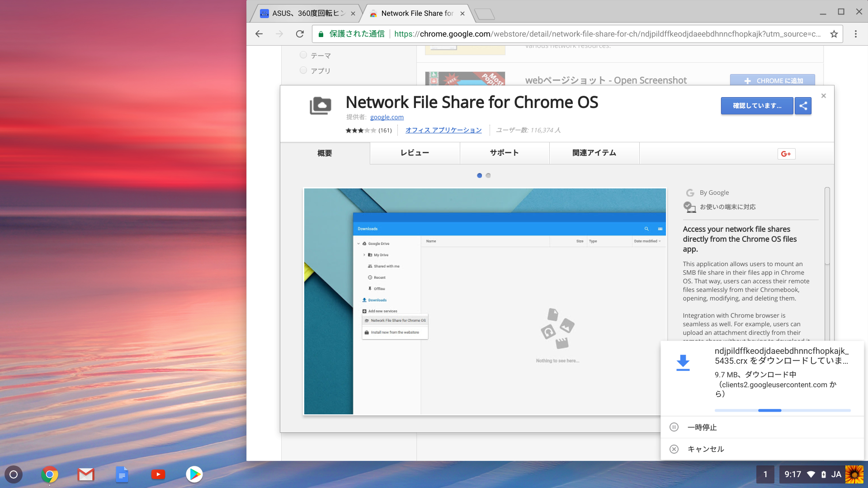Viewport: 868px width, 488px height.
Task: Select the テーマ filter radio button
Action: (x=303, y=55)
